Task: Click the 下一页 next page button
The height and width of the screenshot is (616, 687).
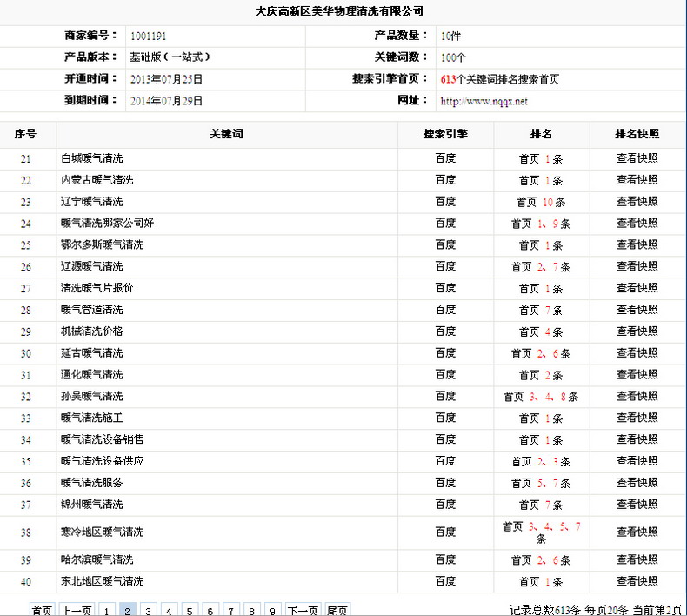Action: coord(303,610)
